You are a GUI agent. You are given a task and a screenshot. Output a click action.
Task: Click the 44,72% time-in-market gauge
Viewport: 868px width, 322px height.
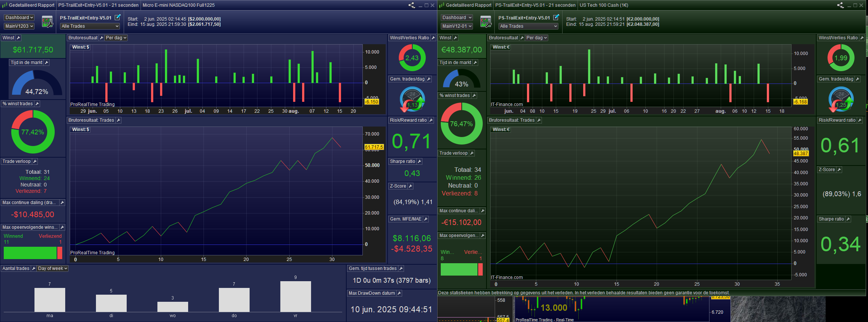coord(37,83)
